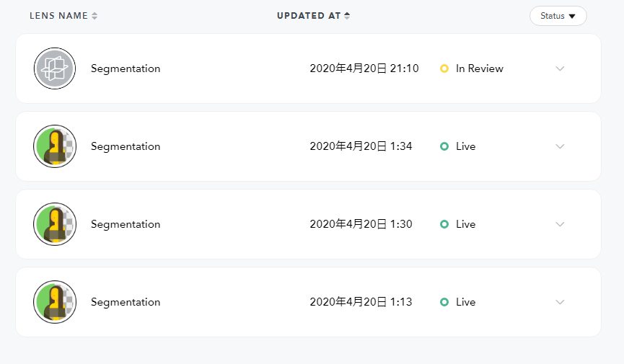Click the lens thumbnail updated at 1:34
The width and height of the screenshot is (624, 364).
coord(55,146)
